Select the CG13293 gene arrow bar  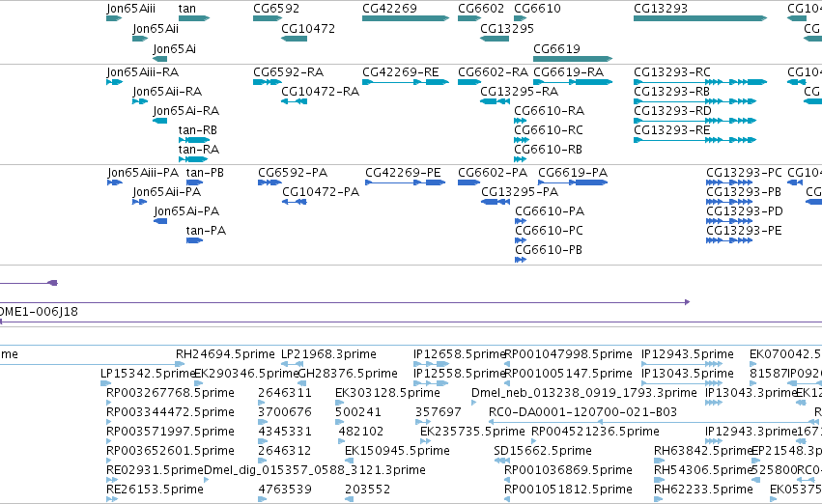[700, 18]
